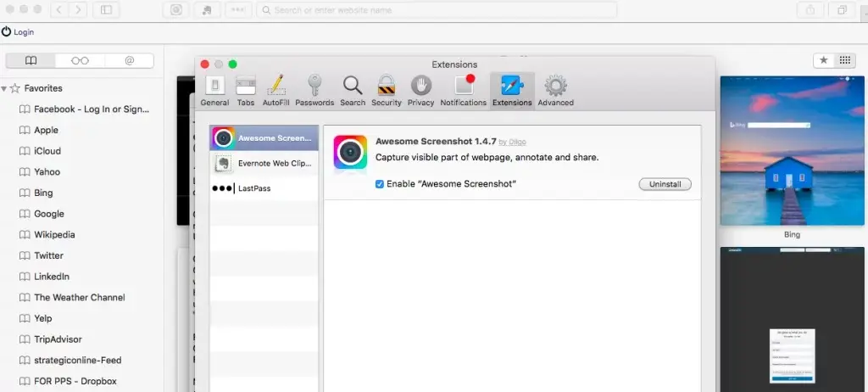This screenshot has height=392, width=868.
Task: Switch to Favorites star view
Action: (x=824, y=60)
